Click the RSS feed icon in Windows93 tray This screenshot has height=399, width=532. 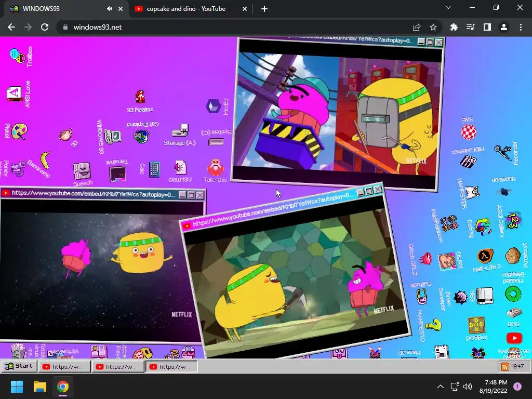click(x=505, y=367)
